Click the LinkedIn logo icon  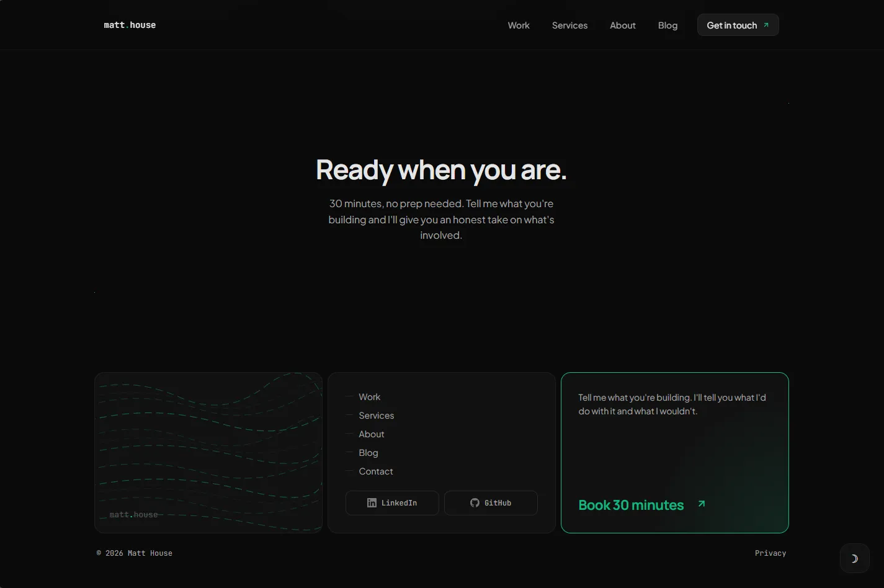click(372, 503)
